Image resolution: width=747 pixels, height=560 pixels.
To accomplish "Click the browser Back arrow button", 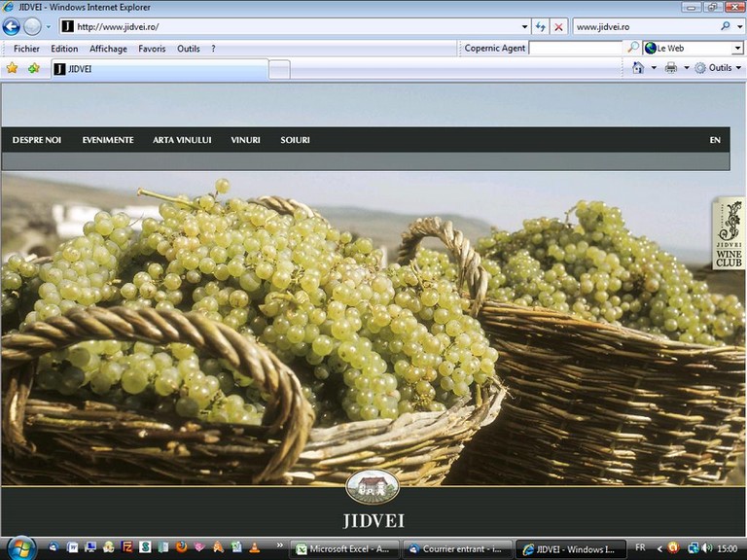I will pyautogui.click(x=12, y=27).
